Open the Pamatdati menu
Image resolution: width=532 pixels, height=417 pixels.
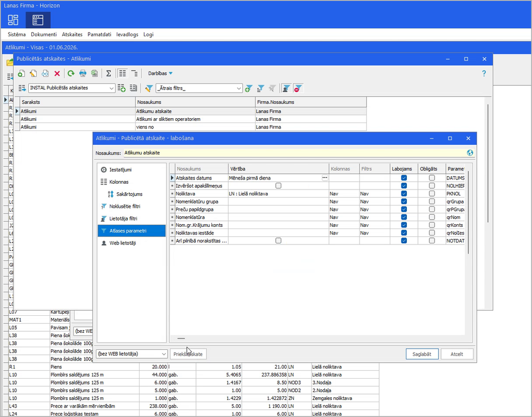click(99, 34)
